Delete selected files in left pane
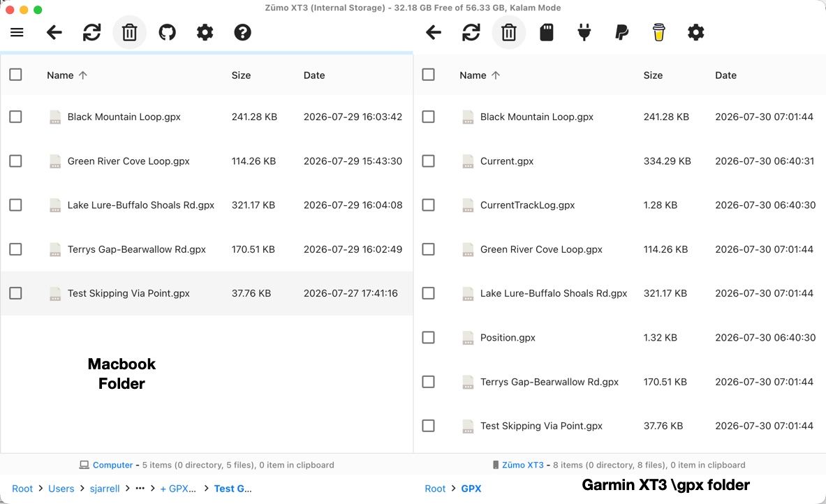Viewport: 826px width, 504px height. tap(130, 33)
